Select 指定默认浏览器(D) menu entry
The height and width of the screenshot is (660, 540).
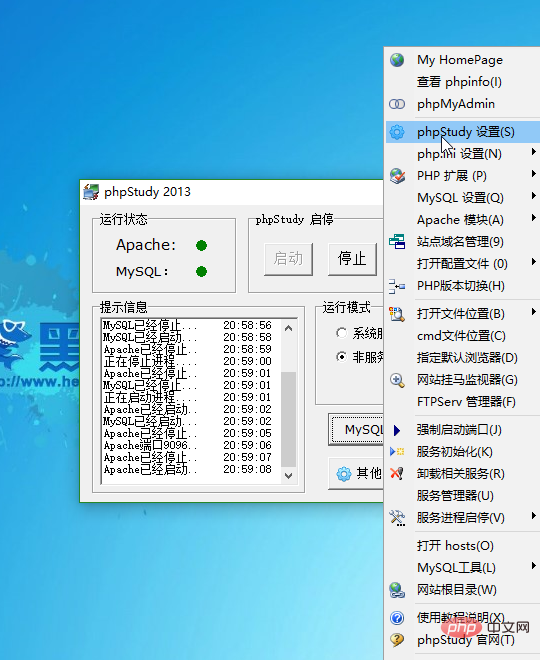pyautogui.click(x=463, y=358)
